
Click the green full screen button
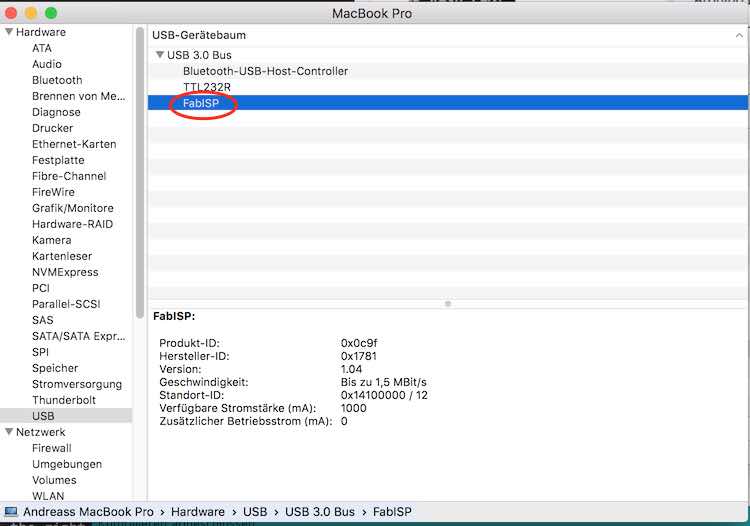(x=51, y=13)
